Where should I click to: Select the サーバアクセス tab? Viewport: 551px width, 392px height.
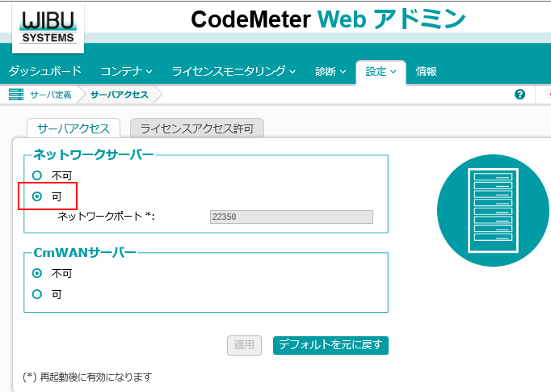tap(74, 129)
